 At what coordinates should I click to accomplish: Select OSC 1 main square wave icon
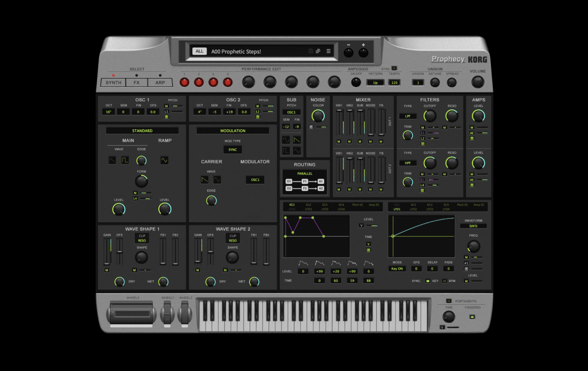click(125, 160)
